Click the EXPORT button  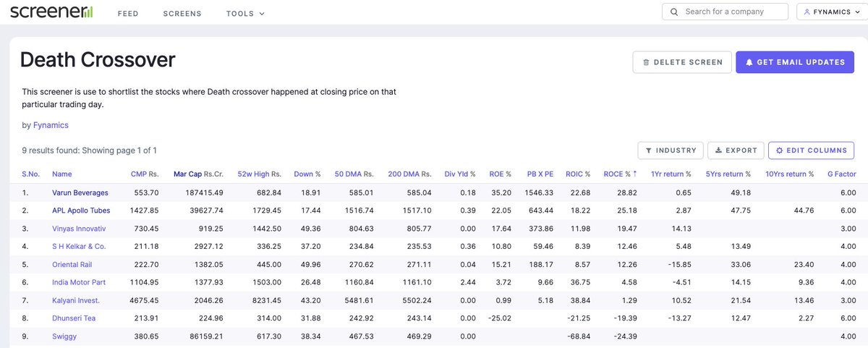(736, 150)
